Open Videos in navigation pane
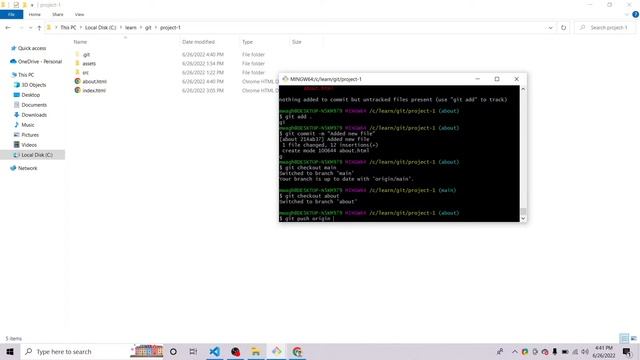 pyautogui.click(x=29, y=145)
